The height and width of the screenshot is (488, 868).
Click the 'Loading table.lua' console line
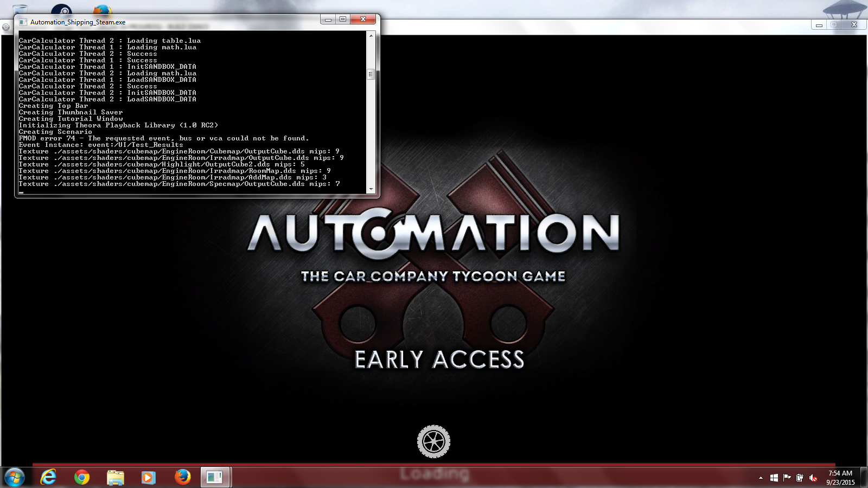(x=110, y=41)
